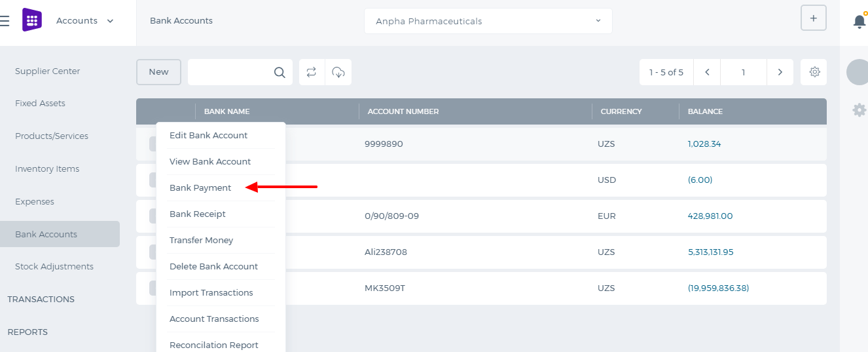
Task: Click the purple app logo icon
Action: pos(32,20)
